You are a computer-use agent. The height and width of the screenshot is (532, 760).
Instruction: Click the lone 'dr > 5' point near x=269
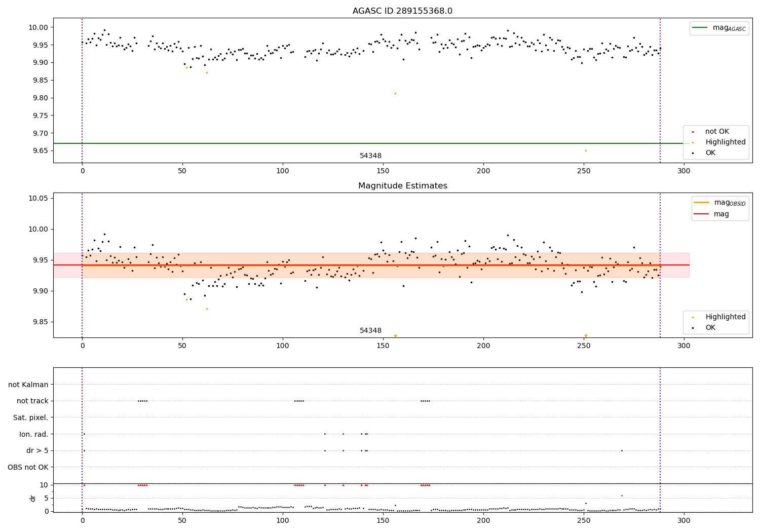click(x=622, y=450)
